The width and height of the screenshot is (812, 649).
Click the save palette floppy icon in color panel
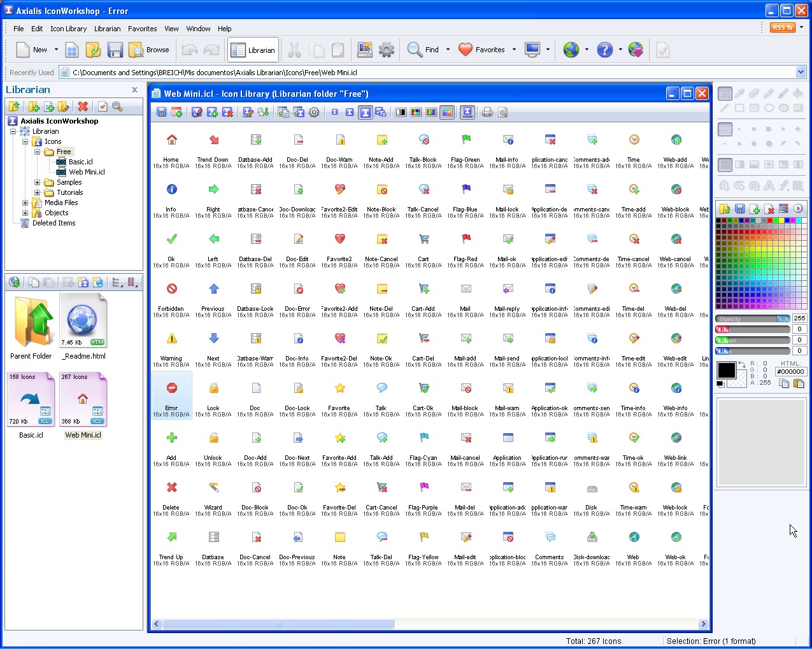(x=739, y=209)
